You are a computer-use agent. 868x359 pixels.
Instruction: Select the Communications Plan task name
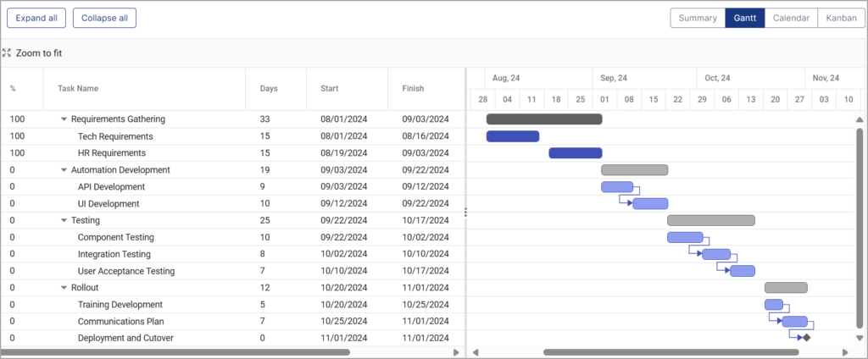point(120,322)
